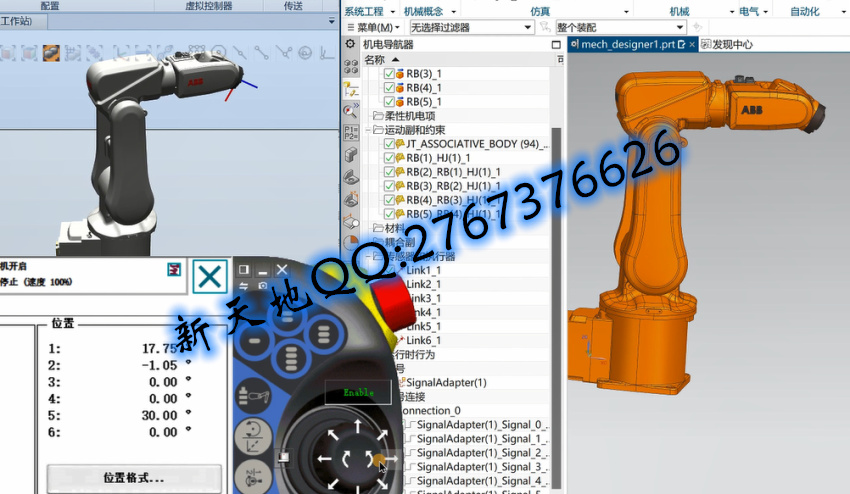Open the navigator settings gear icon
The height and width of the screenshot is (494, 850).
350,44
